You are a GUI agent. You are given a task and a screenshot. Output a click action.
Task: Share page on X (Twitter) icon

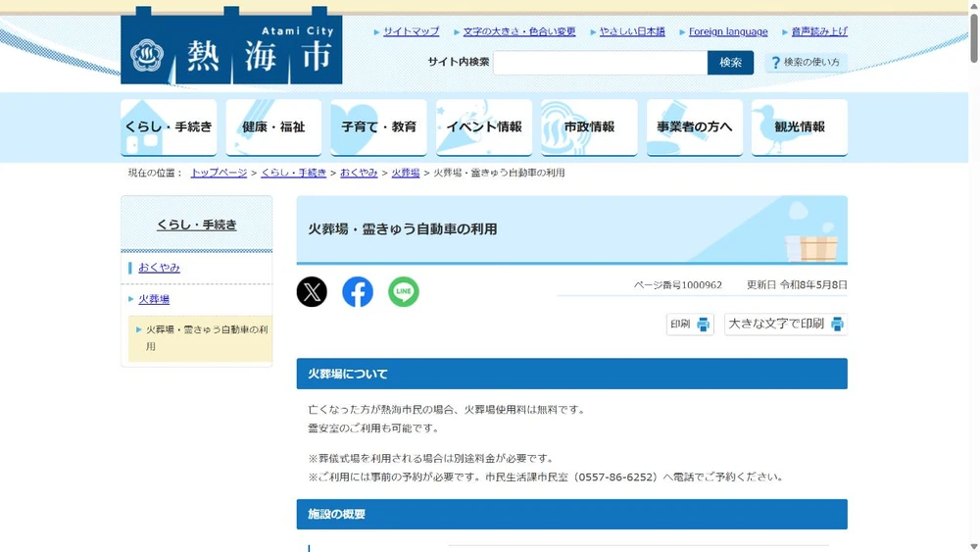312,291
